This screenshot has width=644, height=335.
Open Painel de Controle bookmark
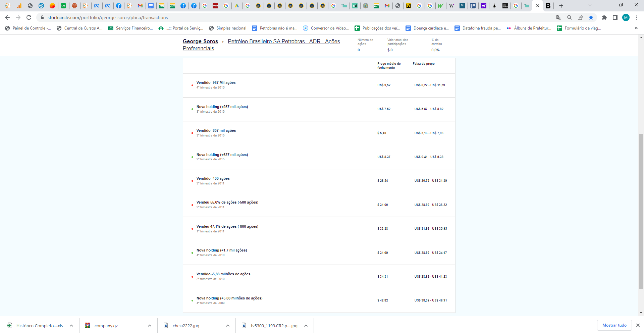[x=28, y=28]
